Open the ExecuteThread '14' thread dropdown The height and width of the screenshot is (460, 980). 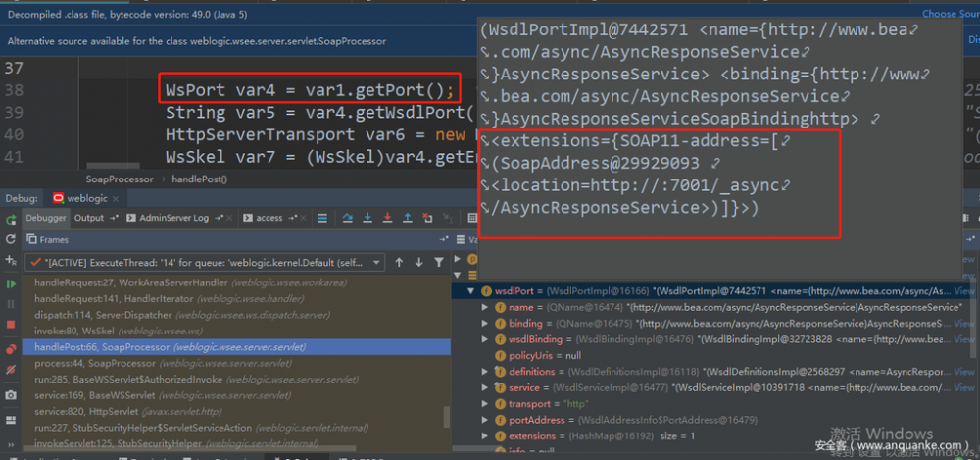(x=204, y=262)
